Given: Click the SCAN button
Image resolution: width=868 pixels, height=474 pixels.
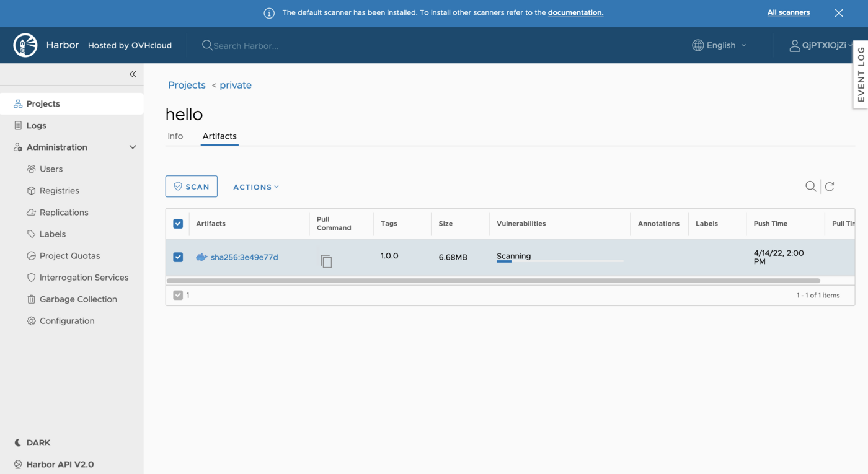Looking at the screenshot, I should [x=191, y=186].
